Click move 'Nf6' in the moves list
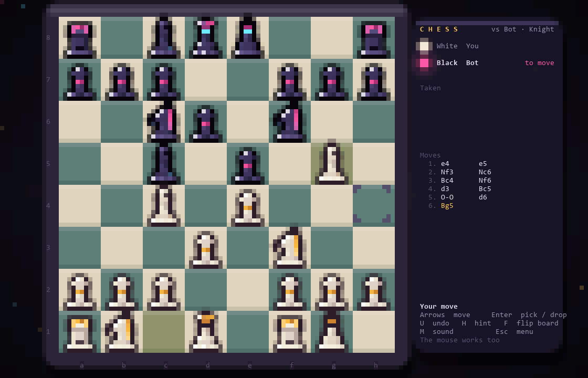 coord(485,181)
